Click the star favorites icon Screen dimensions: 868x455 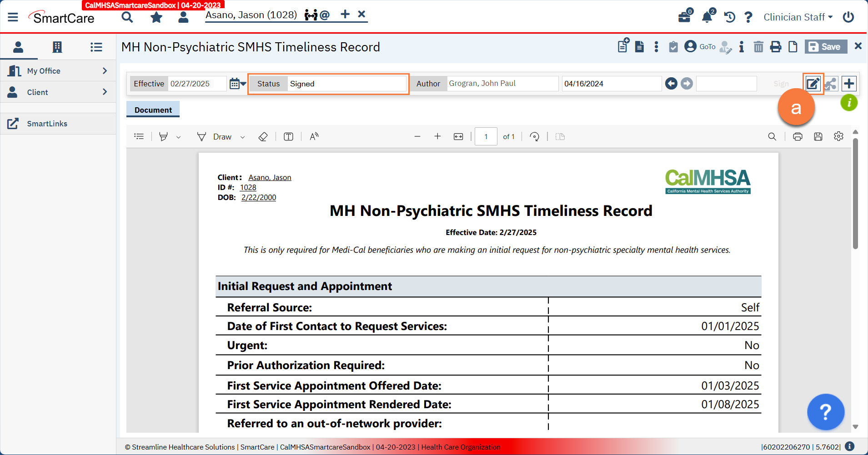(x=156, y=17)
